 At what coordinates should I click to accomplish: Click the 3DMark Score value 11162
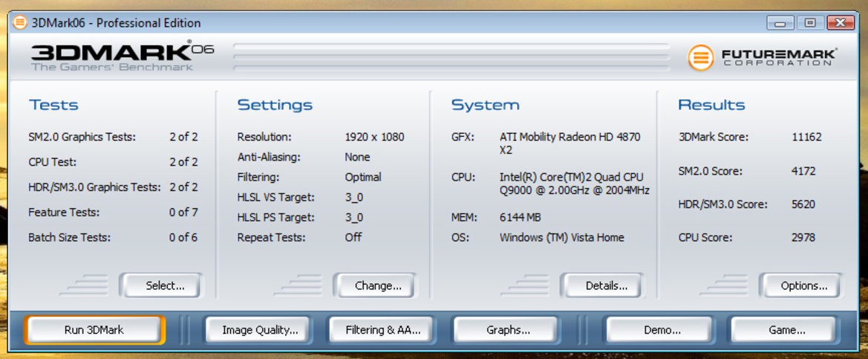(806, 138)
